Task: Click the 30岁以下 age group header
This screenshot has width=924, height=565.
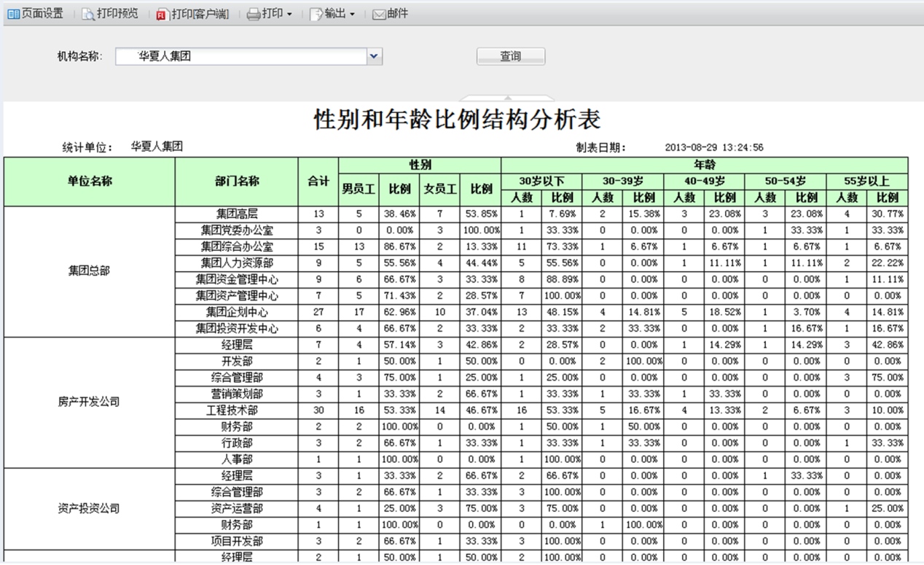Action: 541,181
